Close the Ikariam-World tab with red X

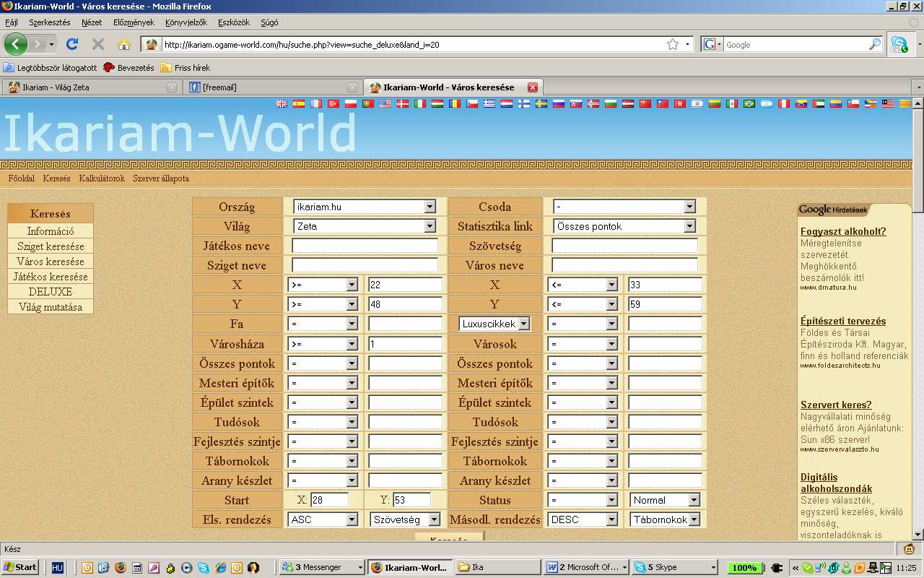[533, 87]
